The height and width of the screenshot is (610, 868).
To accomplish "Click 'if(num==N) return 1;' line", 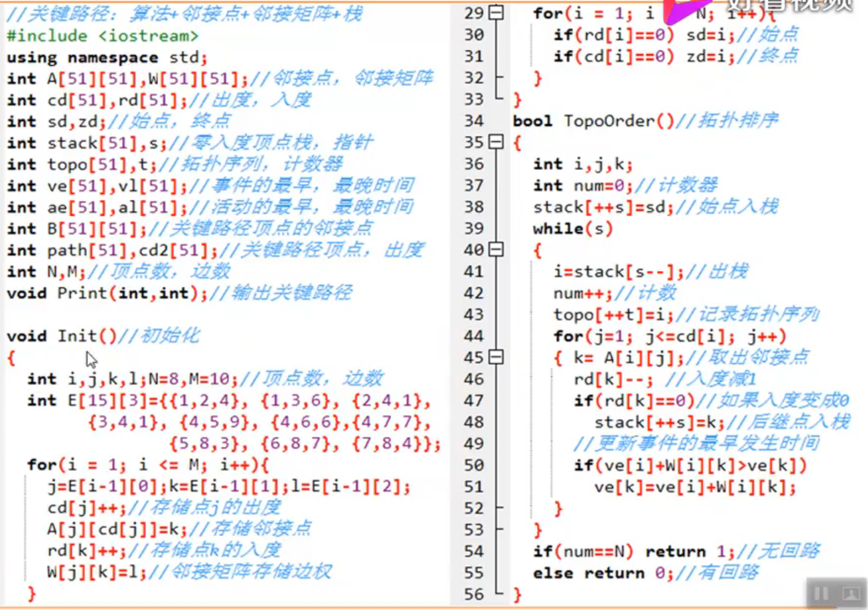I will click(x=634, y=551).
